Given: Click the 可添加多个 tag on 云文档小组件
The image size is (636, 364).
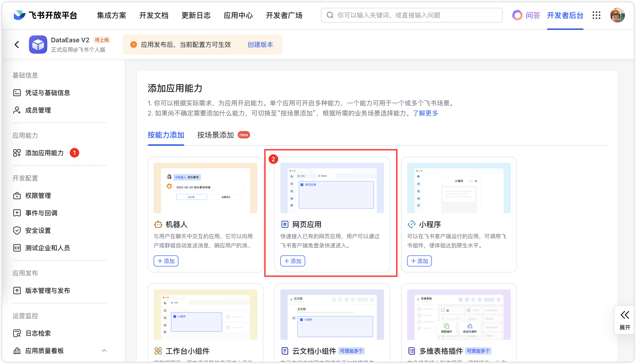Looking at the screenshot, I should tap(351, 351).
